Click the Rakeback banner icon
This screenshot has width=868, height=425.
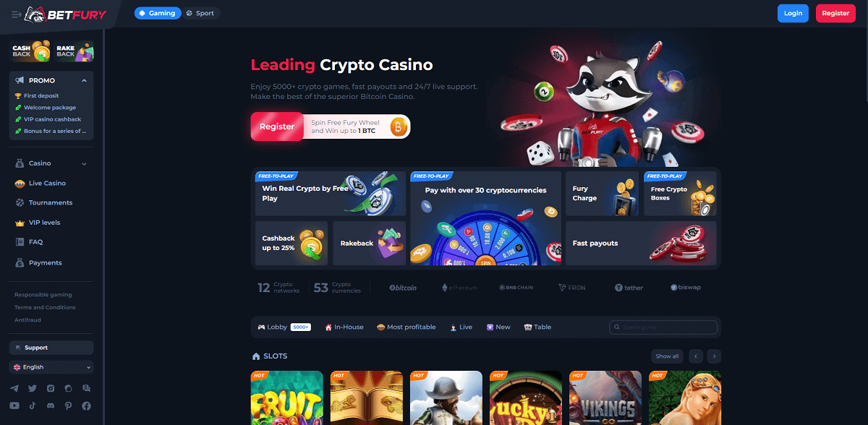[x=75, y=51]
